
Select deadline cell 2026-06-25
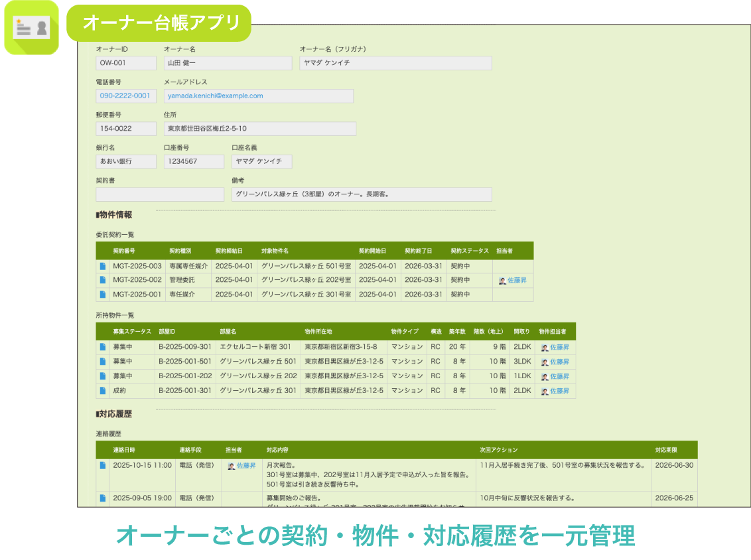674,498
